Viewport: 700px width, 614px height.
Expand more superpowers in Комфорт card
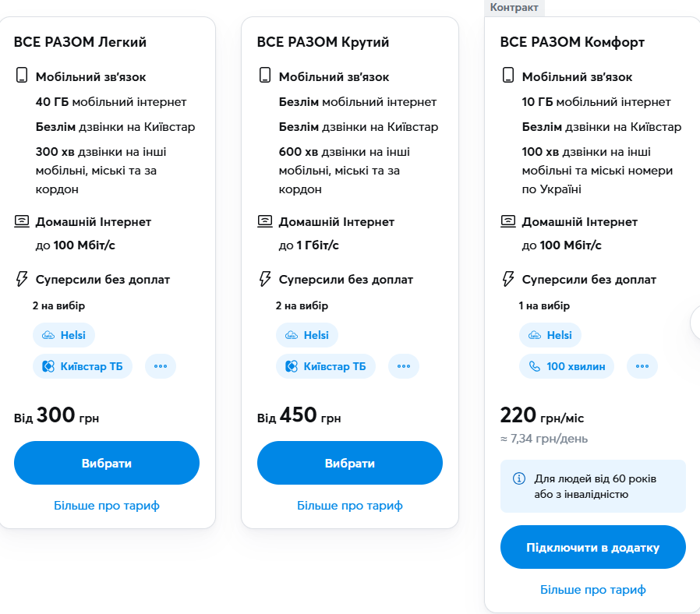point(642,366)
